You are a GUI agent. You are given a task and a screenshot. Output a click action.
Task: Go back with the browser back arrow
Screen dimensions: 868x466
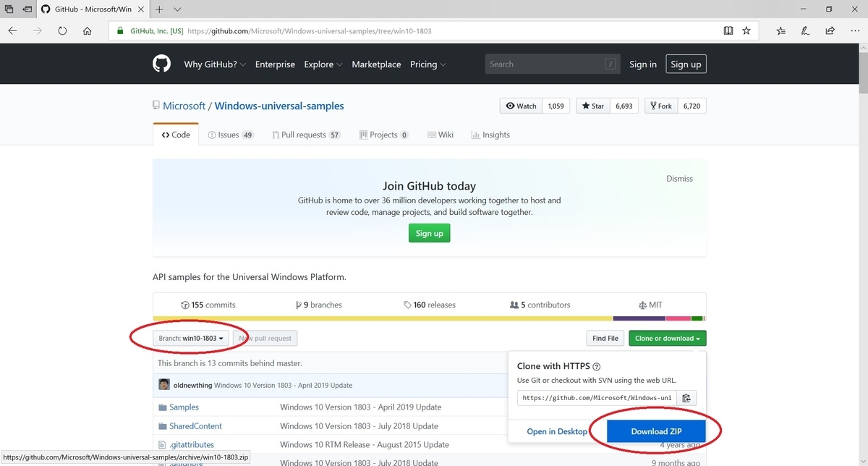pos(12,31)
